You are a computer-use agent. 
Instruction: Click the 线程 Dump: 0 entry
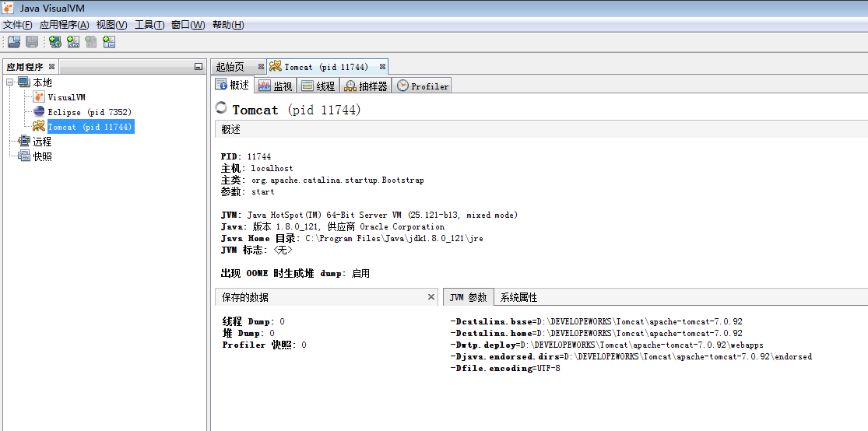click(254, 321)
